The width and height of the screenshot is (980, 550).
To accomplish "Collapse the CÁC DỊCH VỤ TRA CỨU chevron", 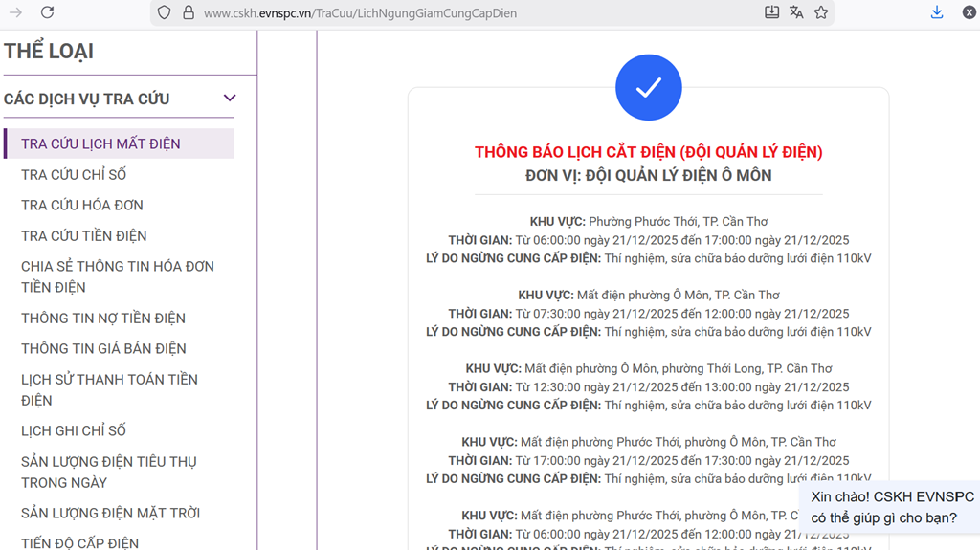I will [x=229, y=99].
